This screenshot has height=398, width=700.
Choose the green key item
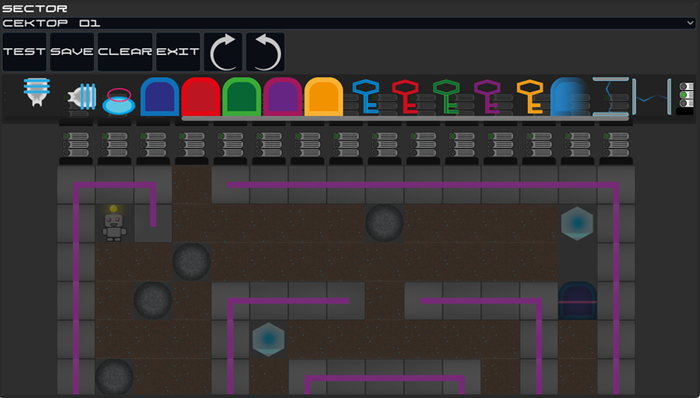[446, 96]
